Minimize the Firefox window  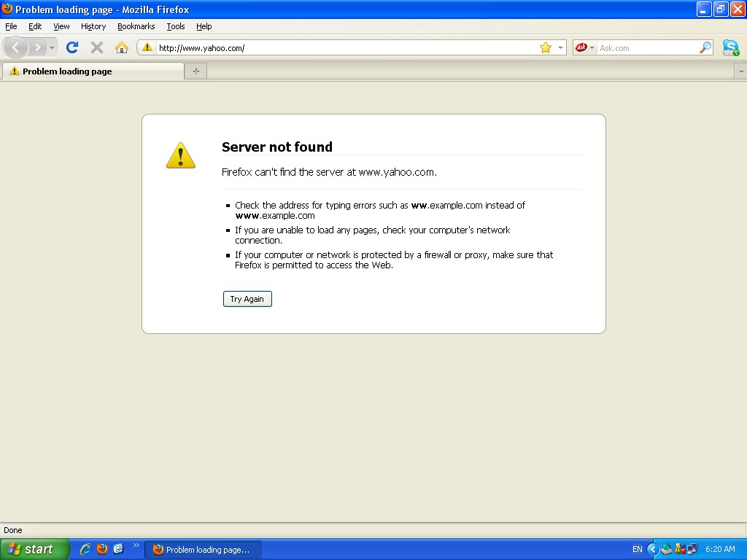pyautogui.click(x=704, y=9)
